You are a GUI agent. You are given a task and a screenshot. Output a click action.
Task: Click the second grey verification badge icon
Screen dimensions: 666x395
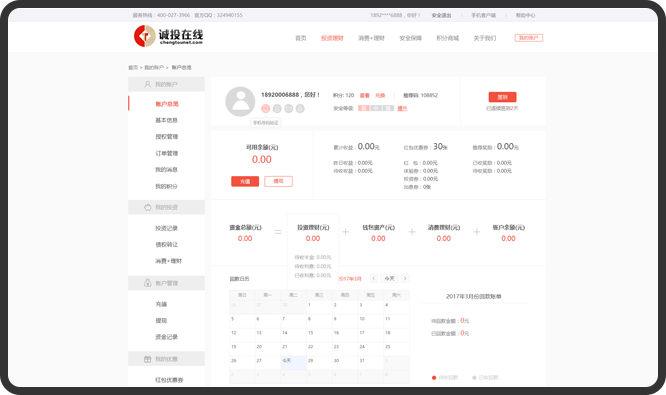coord(277,108)
